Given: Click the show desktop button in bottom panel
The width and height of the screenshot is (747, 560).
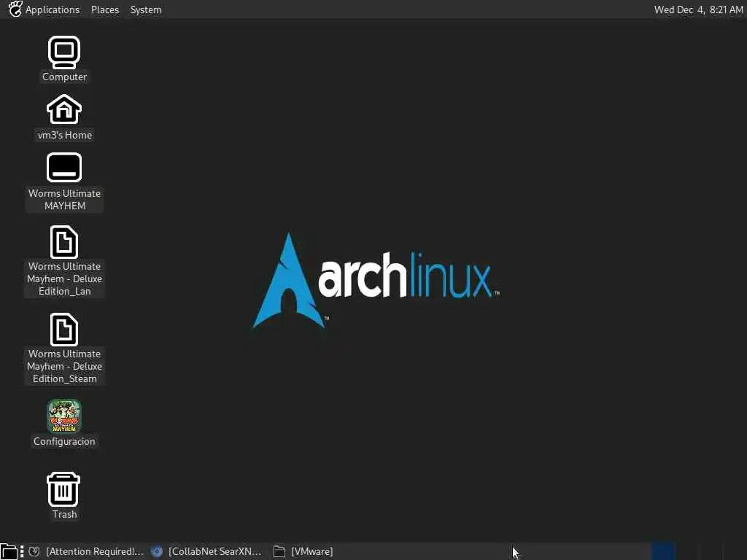Looking at the screenshot, I should [8, 551].
